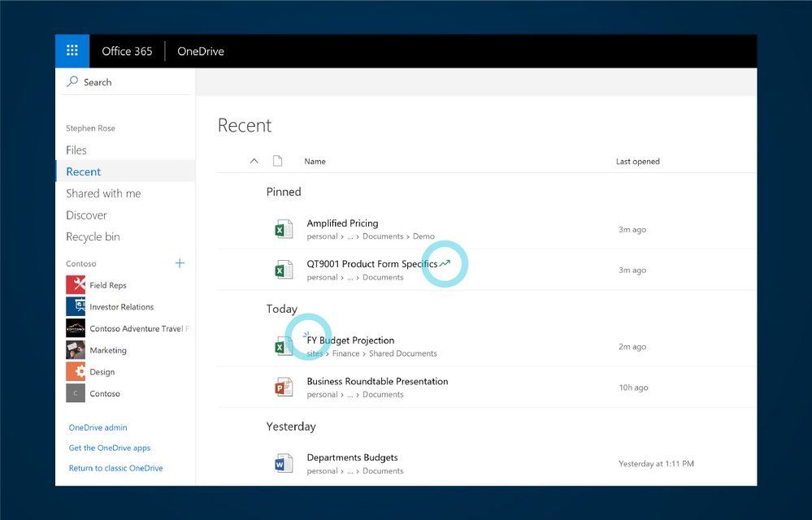The width and height of the screenshot is (812, 520).
Task: Click the Design site icon
Action: tap(76, 372)
